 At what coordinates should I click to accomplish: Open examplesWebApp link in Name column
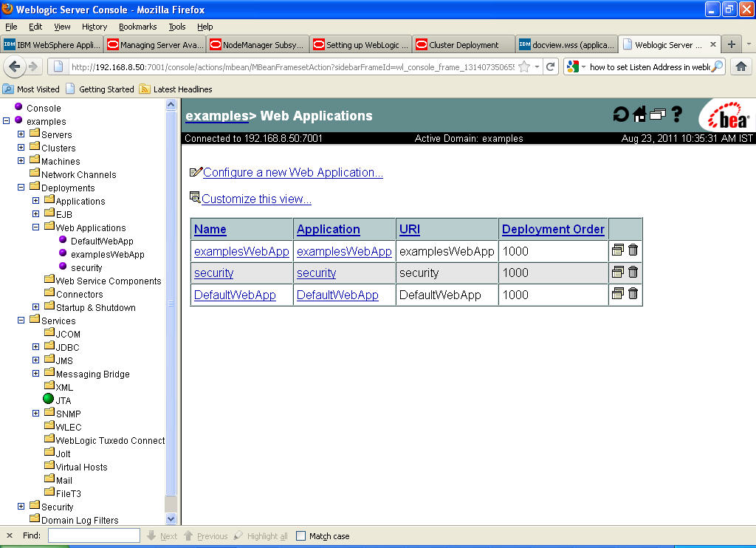(241, 251)
